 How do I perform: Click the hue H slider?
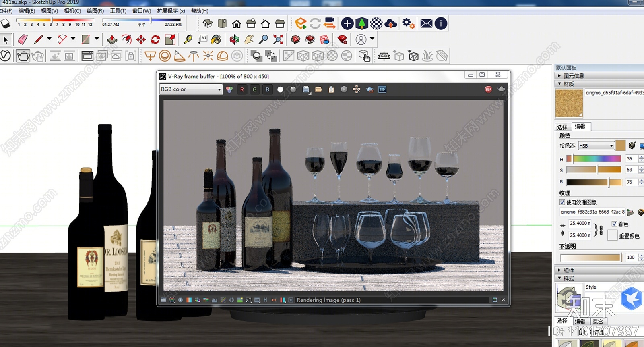[593, 158]
